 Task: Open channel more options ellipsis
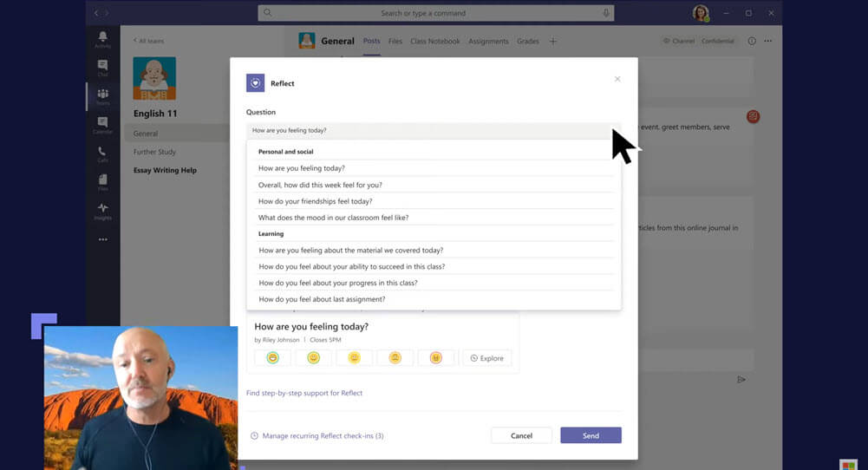(767, 41)
